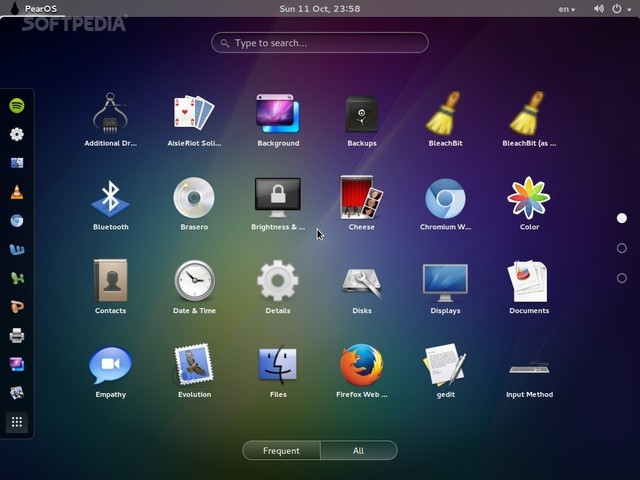Open the Contacts app

[x=110, y=287]
